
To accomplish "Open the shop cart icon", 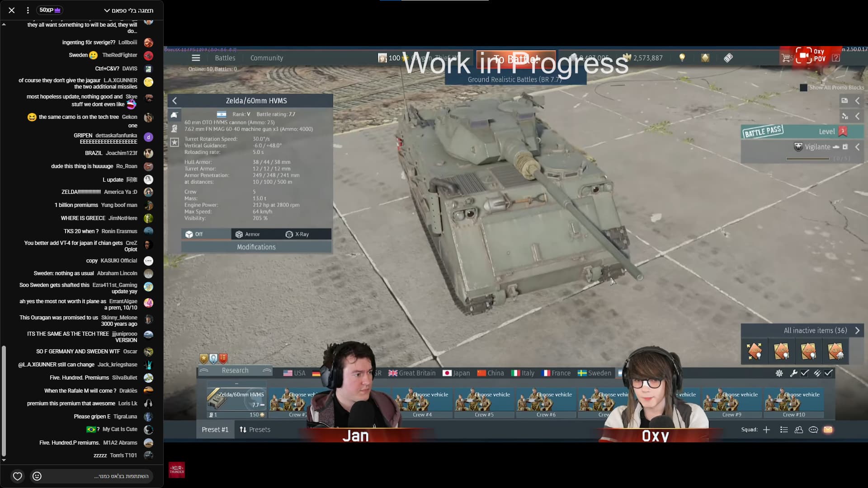I will click(786, 58).
